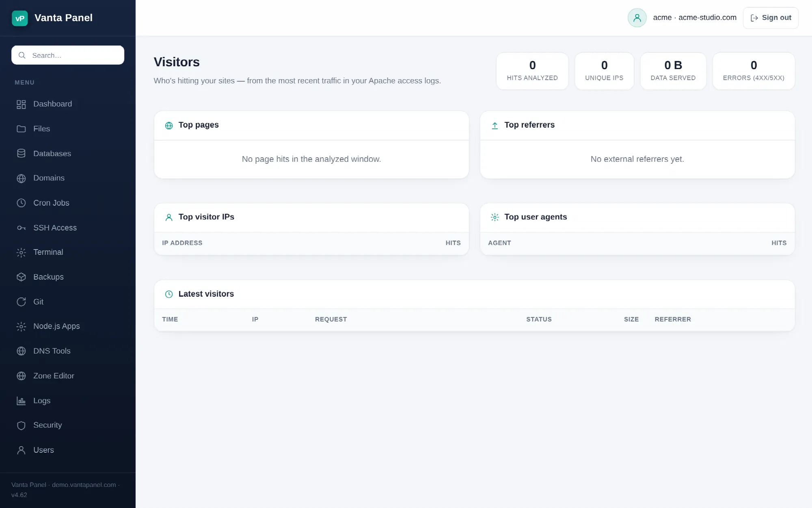
Task: Click the Databases cylinder icon
Action: (21, 154)
